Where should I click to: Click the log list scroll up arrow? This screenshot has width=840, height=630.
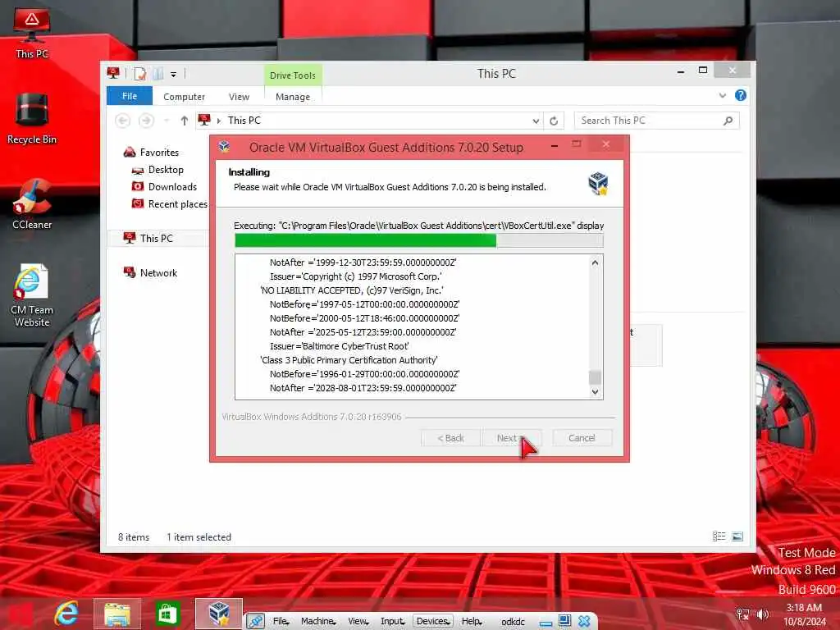point(595,263)
